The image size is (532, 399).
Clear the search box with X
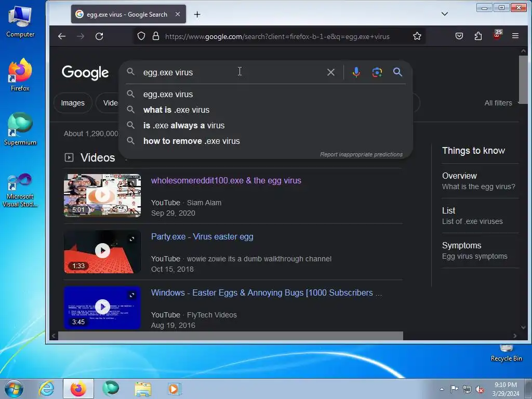[331, 72]
